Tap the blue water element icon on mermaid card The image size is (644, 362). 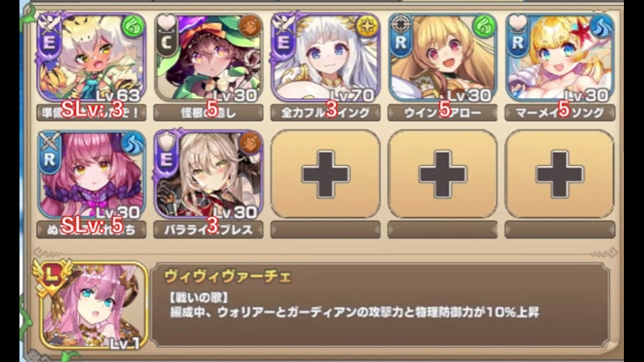(x=601, y=26)
